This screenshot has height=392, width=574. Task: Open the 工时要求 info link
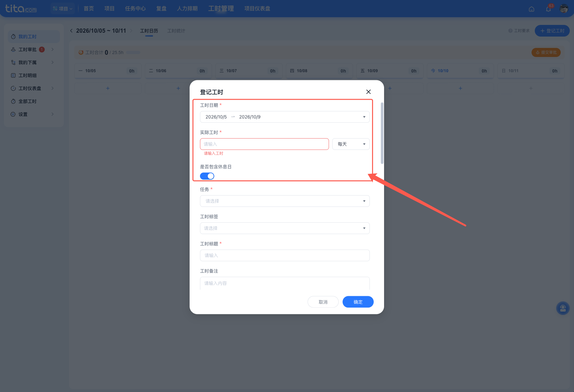519,31
